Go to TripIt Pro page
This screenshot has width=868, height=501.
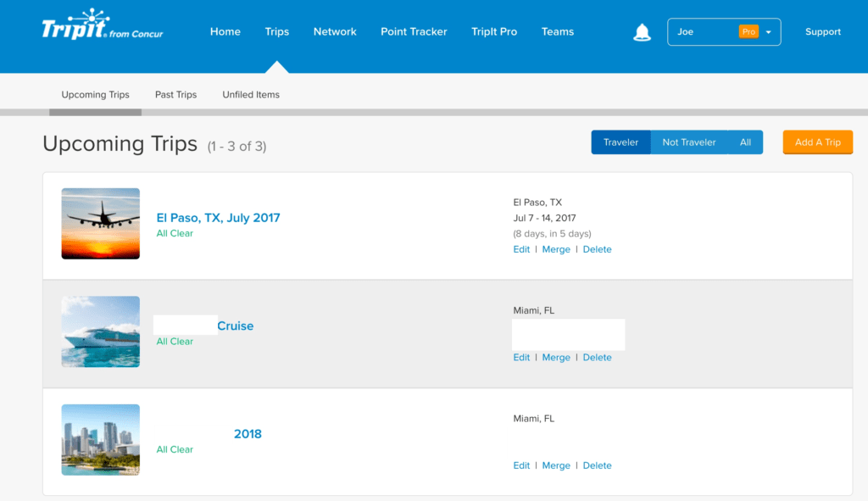[x=494, y=31]
